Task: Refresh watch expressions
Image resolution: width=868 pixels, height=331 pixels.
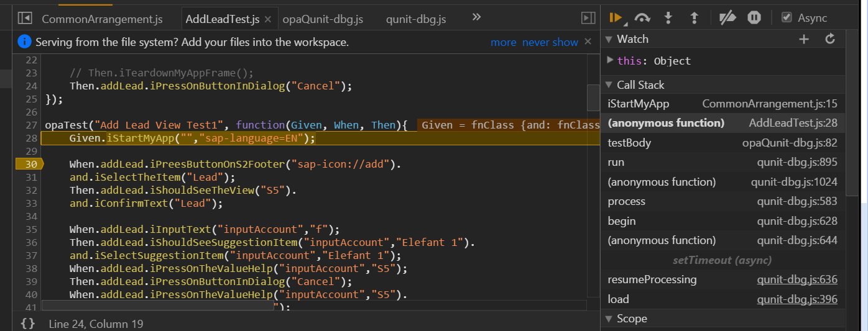Action: [829, 39]
